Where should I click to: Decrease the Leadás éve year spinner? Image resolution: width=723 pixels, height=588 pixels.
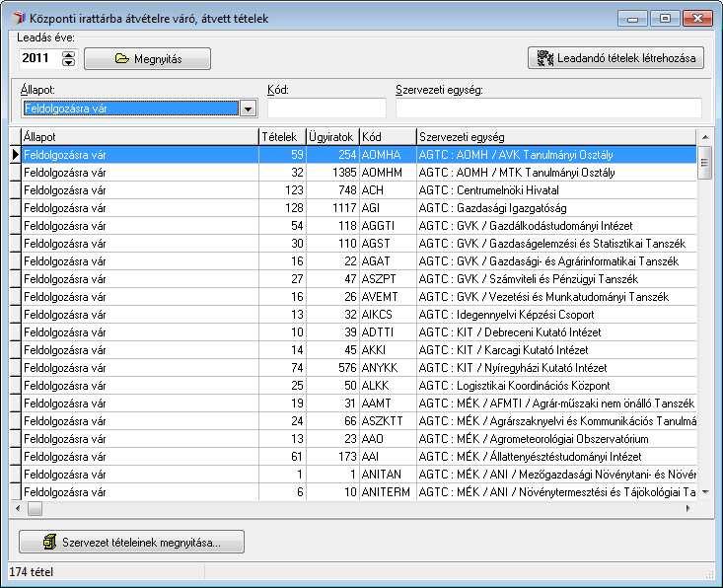click(x=68, y=62)
